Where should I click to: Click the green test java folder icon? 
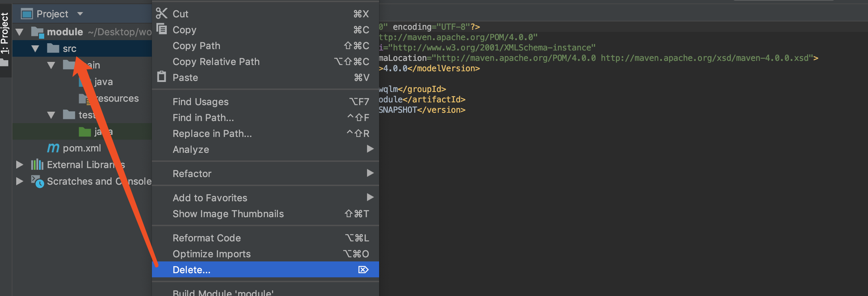(85, 132)
